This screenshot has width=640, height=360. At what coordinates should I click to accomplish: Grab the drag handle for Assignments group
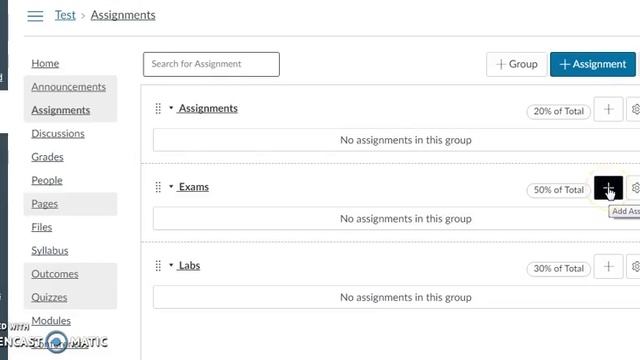pyautogui.click(x=158, y=109)
